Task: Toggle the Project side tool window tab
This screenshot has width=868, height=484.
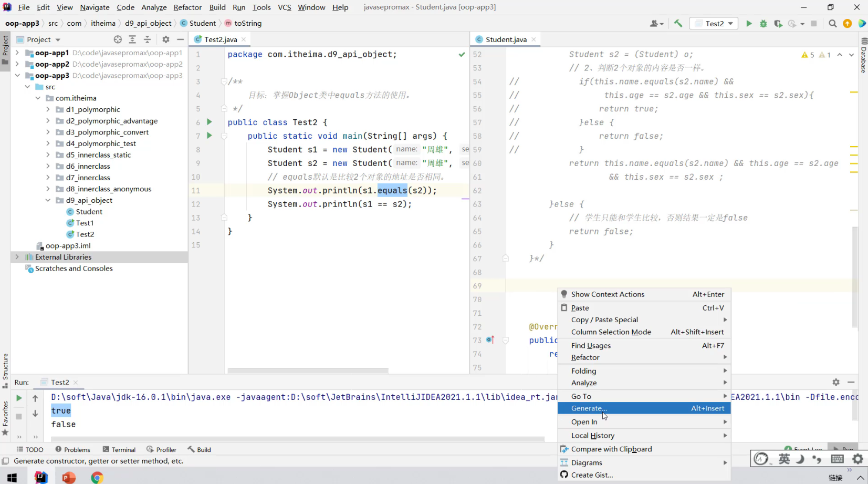Action: click(5, 50)
